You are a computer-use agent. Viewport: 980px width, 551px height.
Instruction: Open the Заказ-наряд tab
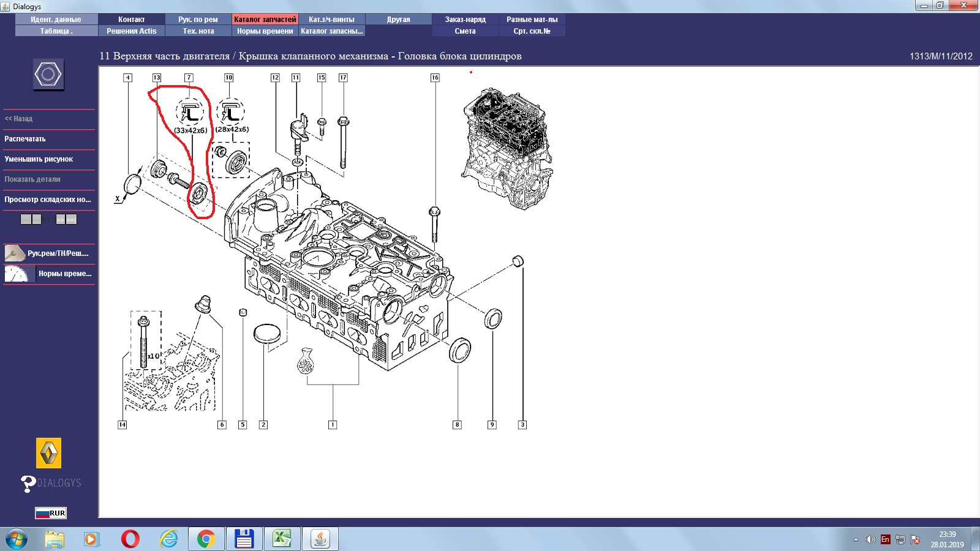click(x=466, y=20)
